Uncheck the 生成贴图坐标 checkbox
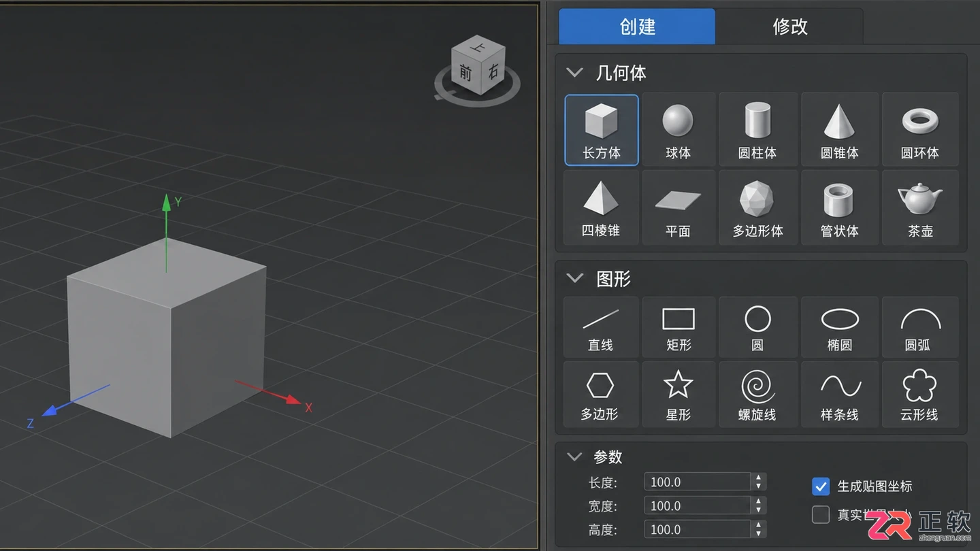Screen dimensions: 980x551 821,486
